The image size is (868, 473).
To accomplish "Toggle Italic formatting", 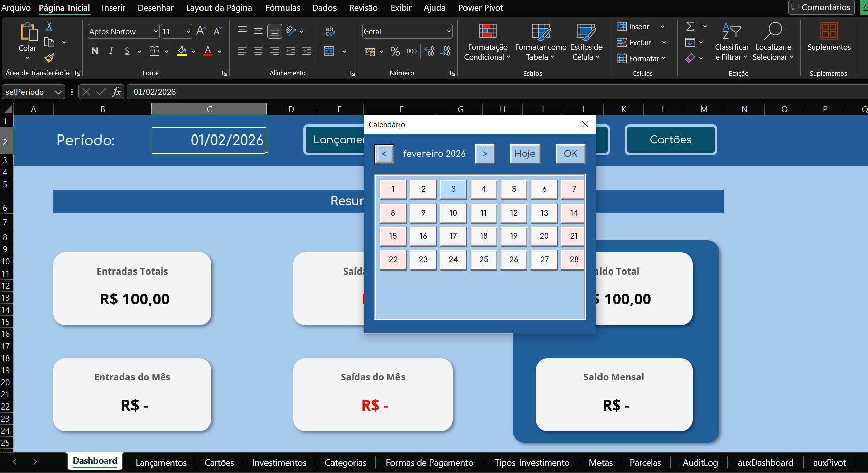I will tap(111, 51).
